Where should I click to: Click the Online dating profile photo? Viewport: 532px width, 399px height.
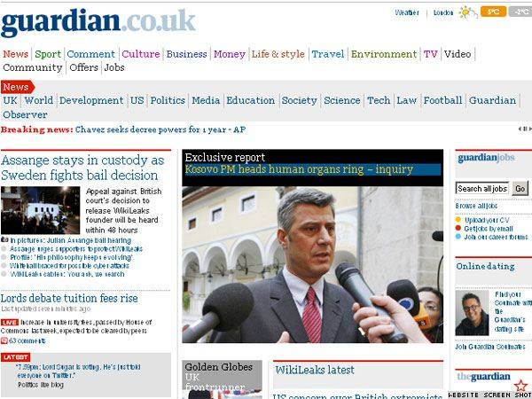pos(472,313)
